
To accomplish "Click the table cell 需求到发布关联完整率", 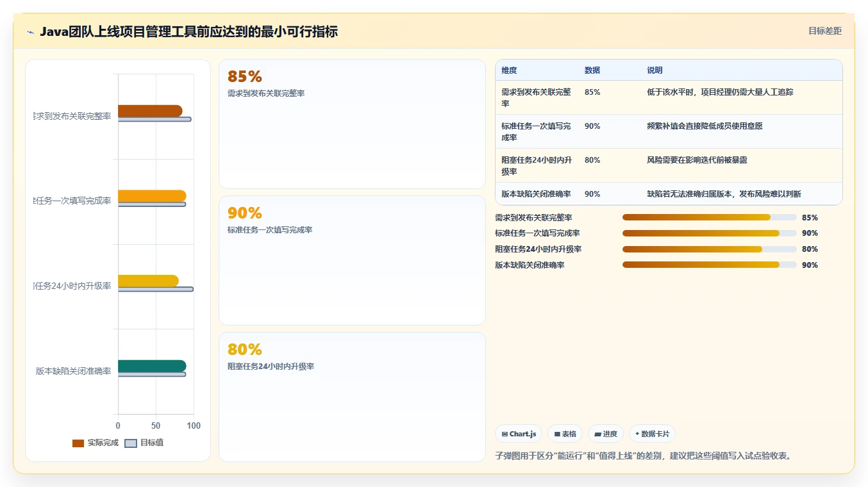I will coord(536,97).
